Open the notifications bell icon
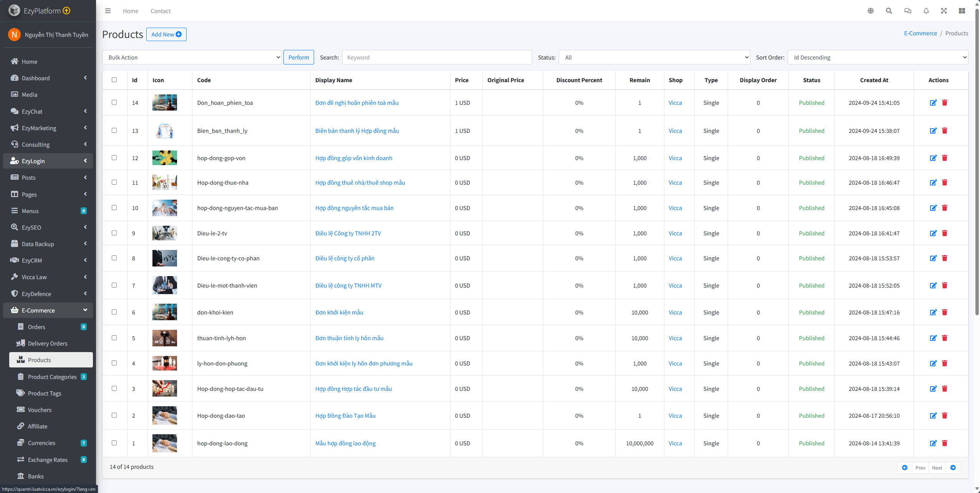 926,11
